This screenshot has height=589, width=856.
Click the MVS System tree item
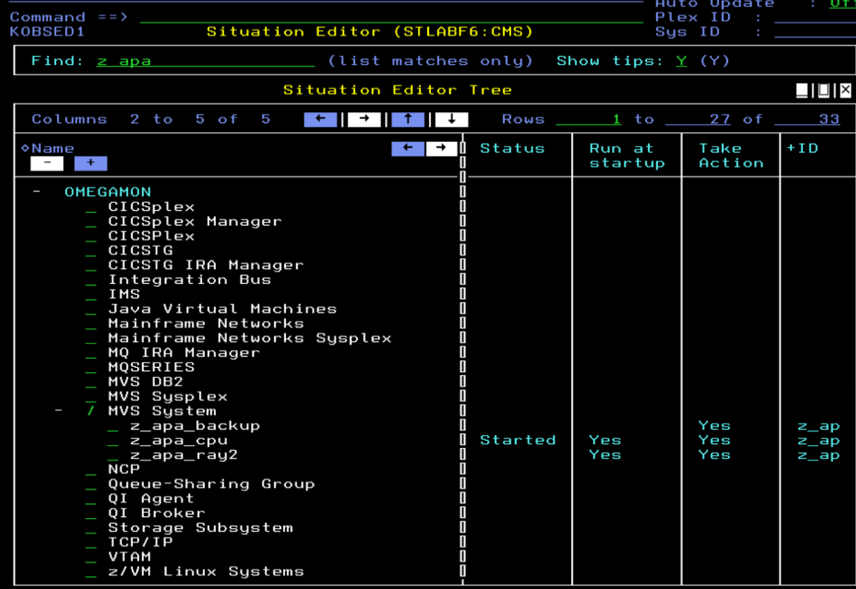(162, 411)
